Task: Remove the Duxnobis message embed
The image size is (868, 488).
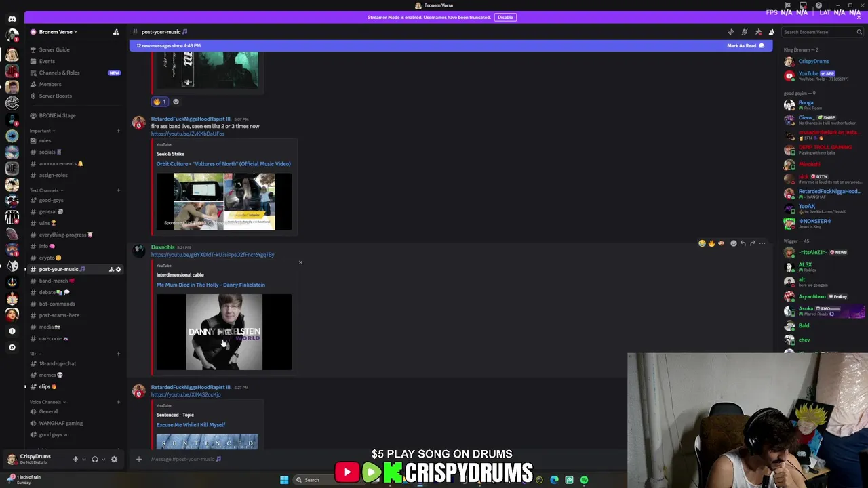Action: coord(300,262)
